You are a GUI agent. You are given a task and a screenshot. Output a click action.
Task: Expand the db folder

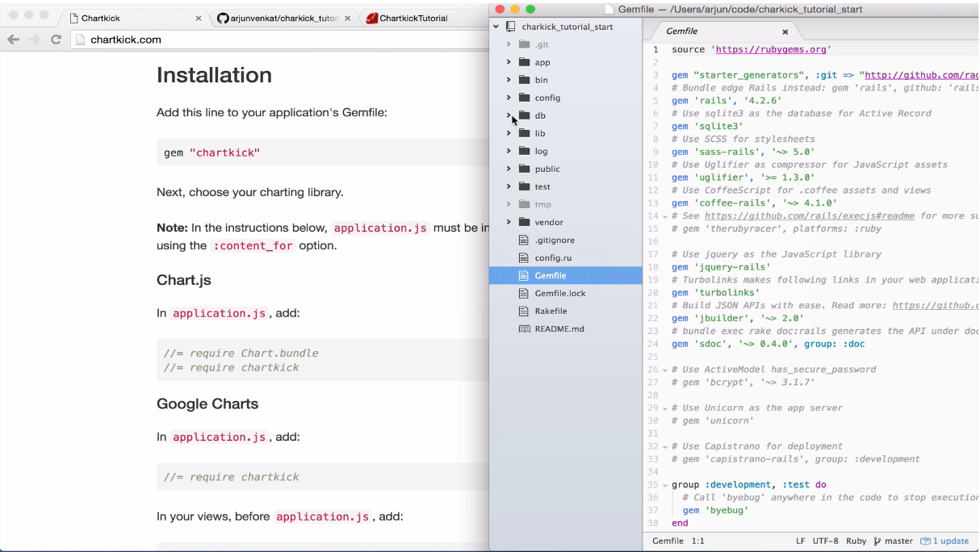509,115
